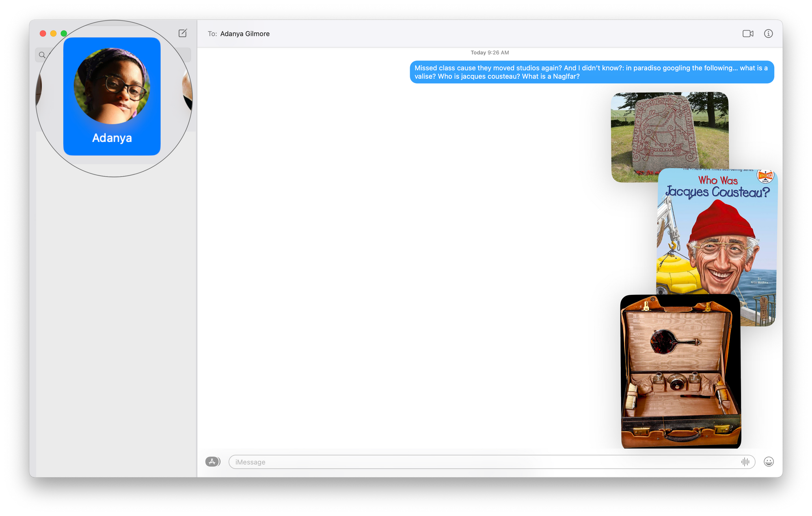Start a video call with Adanya
The height and width of the screenshot is (516, 812).
point(748,34)
